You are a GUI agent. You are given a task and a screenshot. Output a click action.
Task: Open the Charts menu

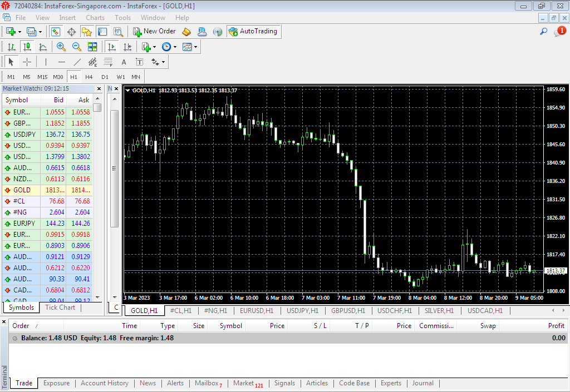point(95,18)
